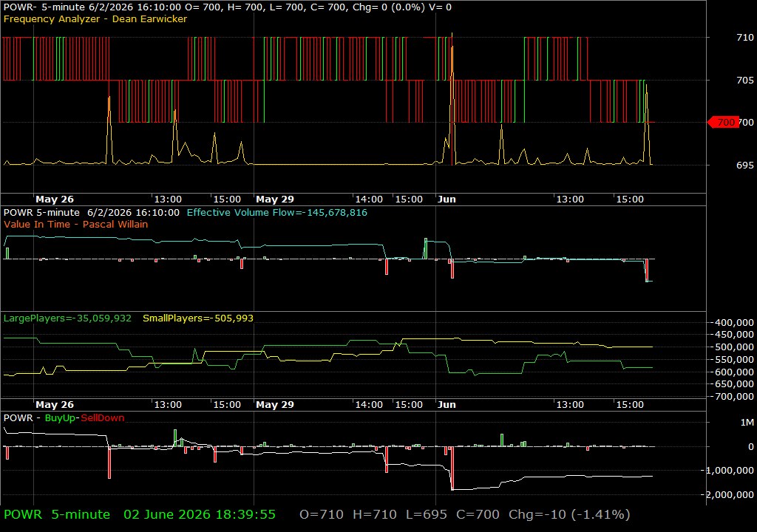The image size is (757, 532).
Task: Click the -650,000 axis label
Action: tap(732, 383)
